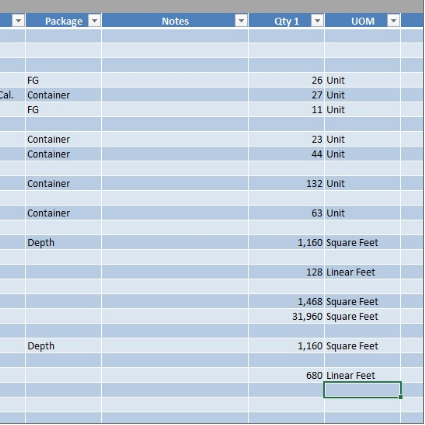
Task: Open the Notes column filter dropdown
Action: [241, 21]
